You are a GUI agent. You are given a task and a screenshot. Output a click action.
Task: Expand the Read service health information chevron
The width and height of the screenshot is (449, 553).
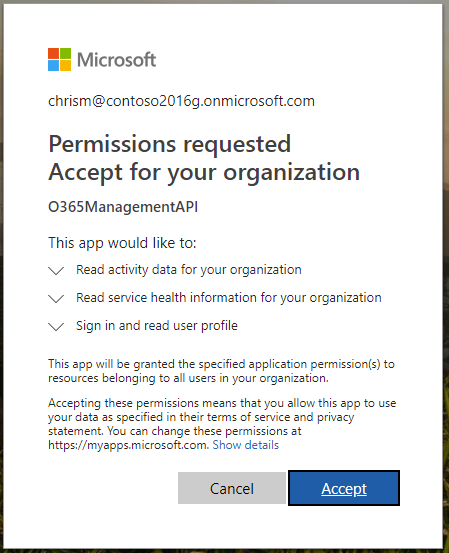pyautogui.click(x=56, y=298)
